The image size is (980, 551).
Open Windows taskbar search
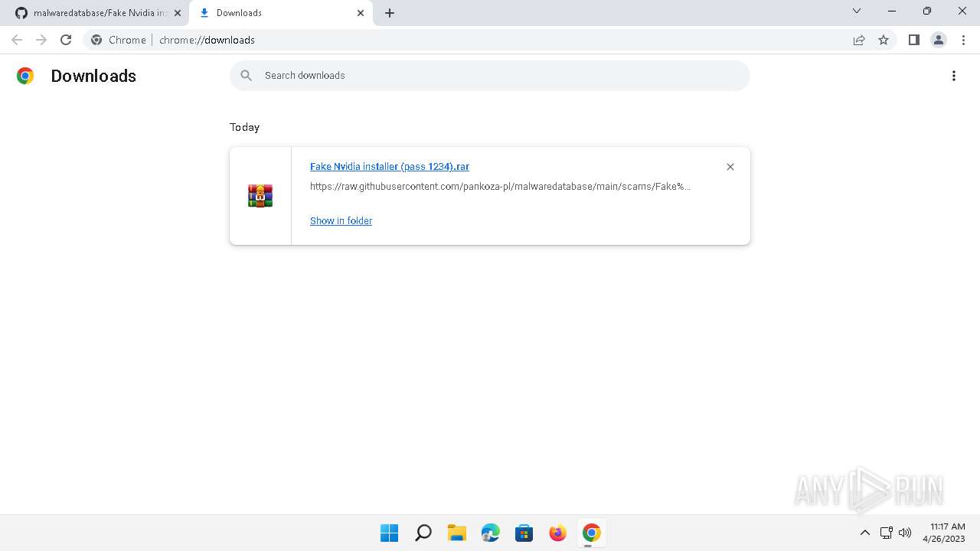click(423, 533)
